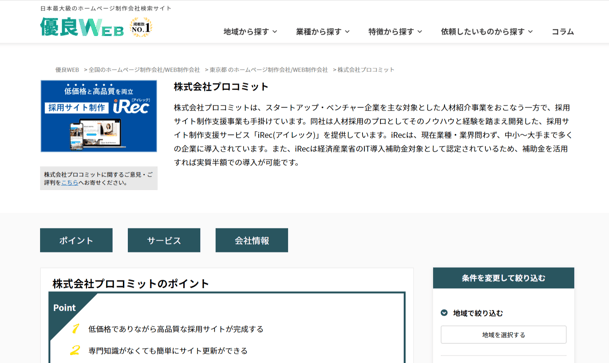The height and width of the screenshot is (363, 609).
Task: Collapse the 地域で絞り込む chevron icon
Action: [444, 313]
